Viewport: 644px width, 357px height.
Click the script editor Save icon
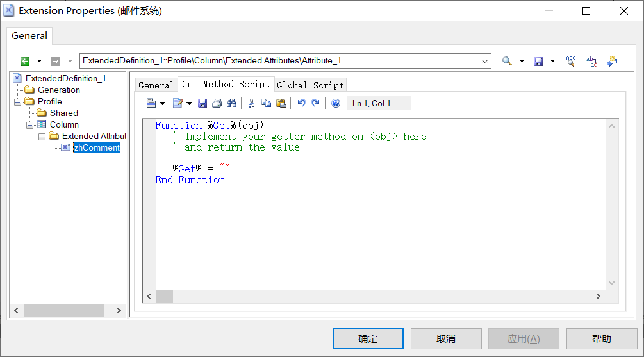point(202,103)
